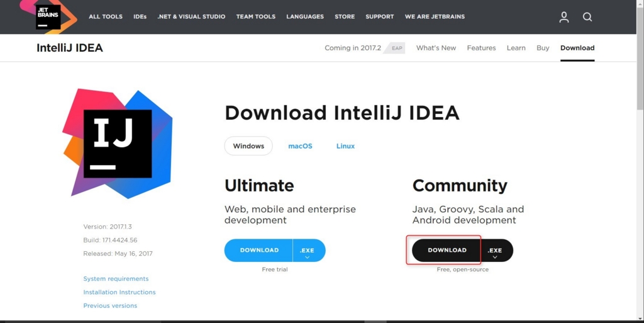The image size is (644, 323).
Task: Open the Previous versions link
Action: pyautogui.click(x=110, y=306)
